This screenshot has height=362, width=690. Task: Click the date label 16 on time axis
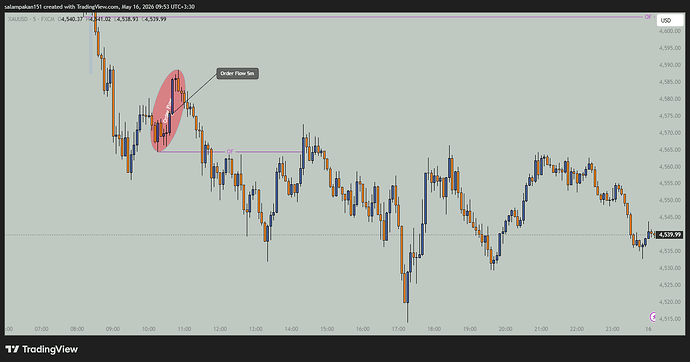click(648, 329)
